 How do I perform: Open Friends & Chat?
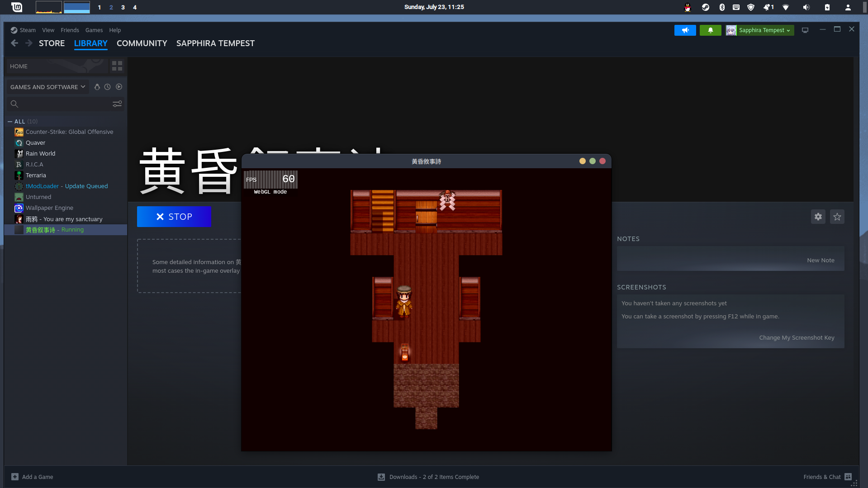coord(827,477)
